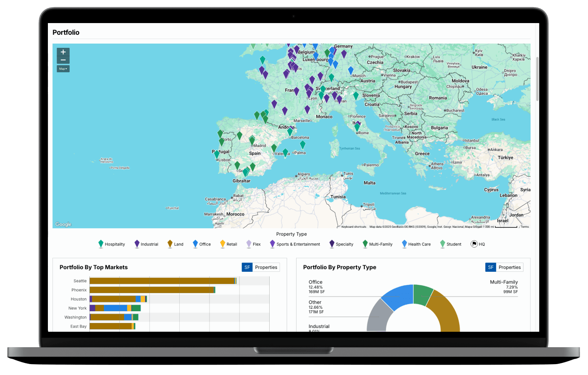Click the Industrial legend pin icon
Viewport: 588px width, 375px height.
tap(137, 244)
